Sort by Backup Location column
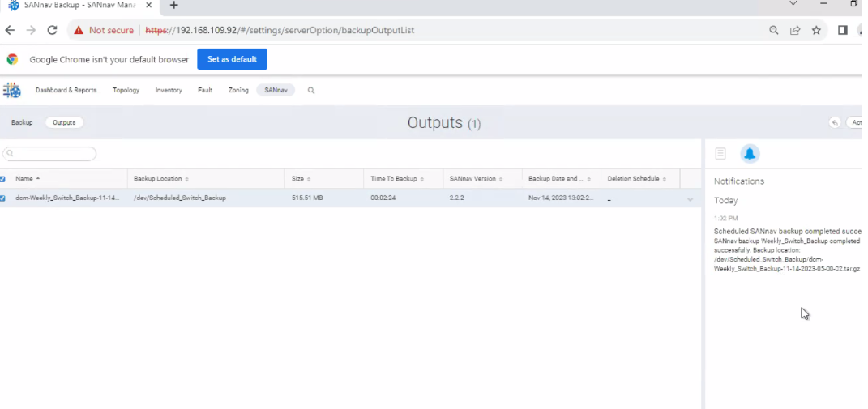The height and width of the screenshot is (409, 868). pos(161,179)
